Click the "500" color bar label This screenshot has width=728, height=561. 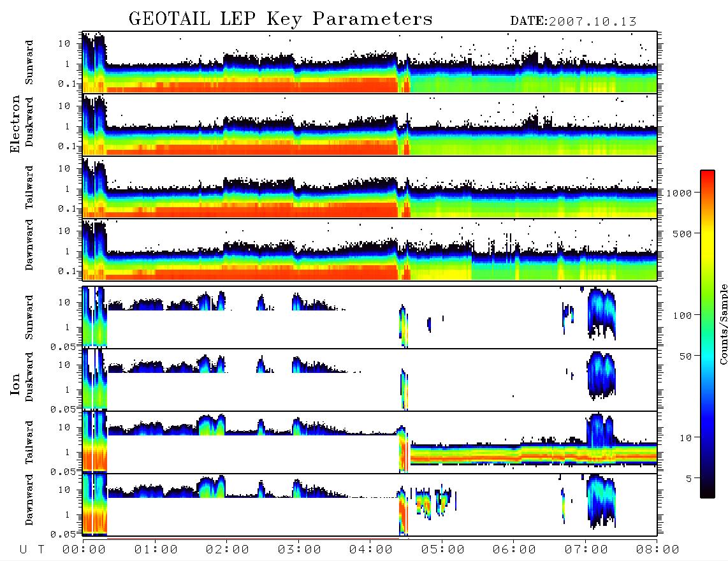(682, 233)
